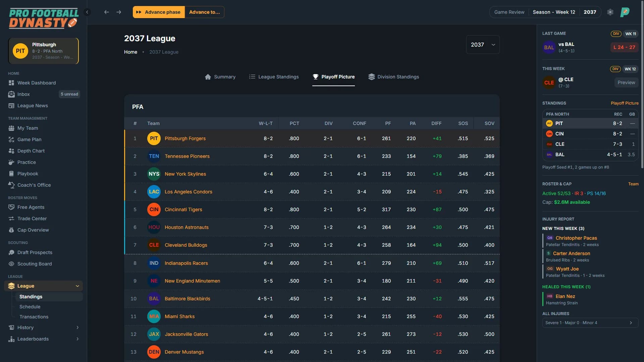Click the forward navigation arrow
644x362 pixels.
coord(119,12)
